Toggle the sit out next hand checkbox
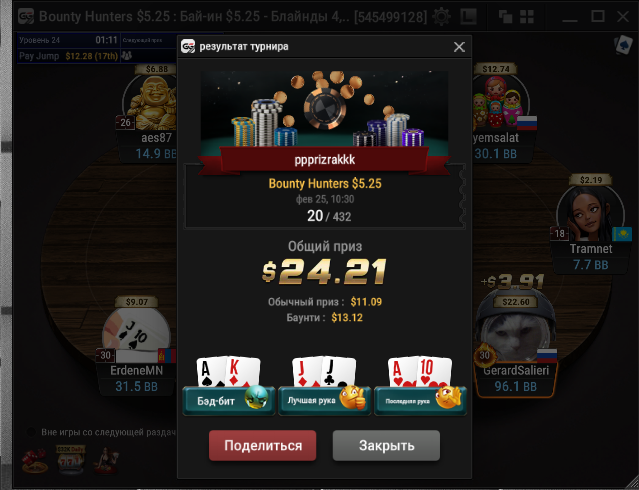The image size is (639, 490). click(31, 432)
